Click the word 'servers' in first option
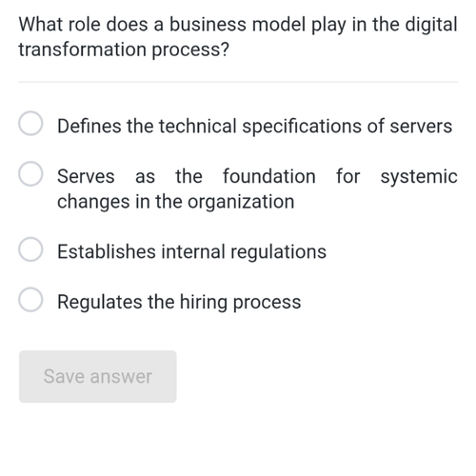 click(421, 127)
